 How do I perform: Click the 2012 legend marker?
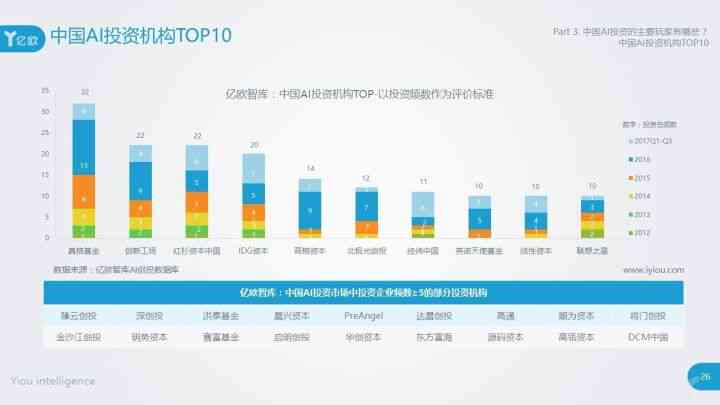coord(630,233)
